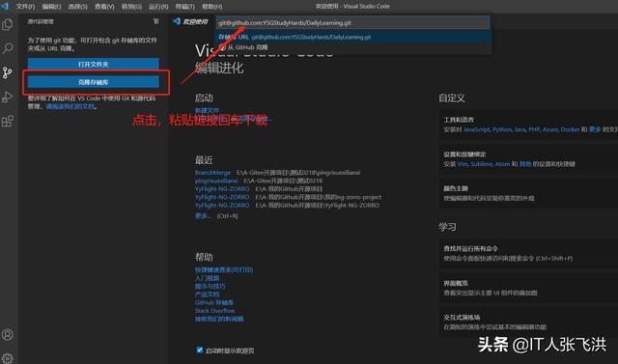Switch to the 欢迎使用 welcome tab
Screen dimensions: 618x364
tap(191, 21)
